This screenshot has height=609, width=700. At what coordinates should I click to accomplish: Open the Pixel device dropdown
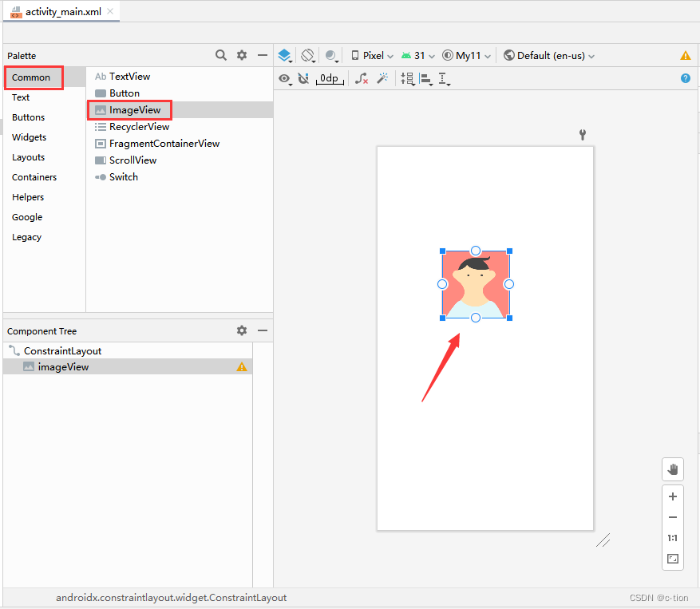(x=372, y=55)
